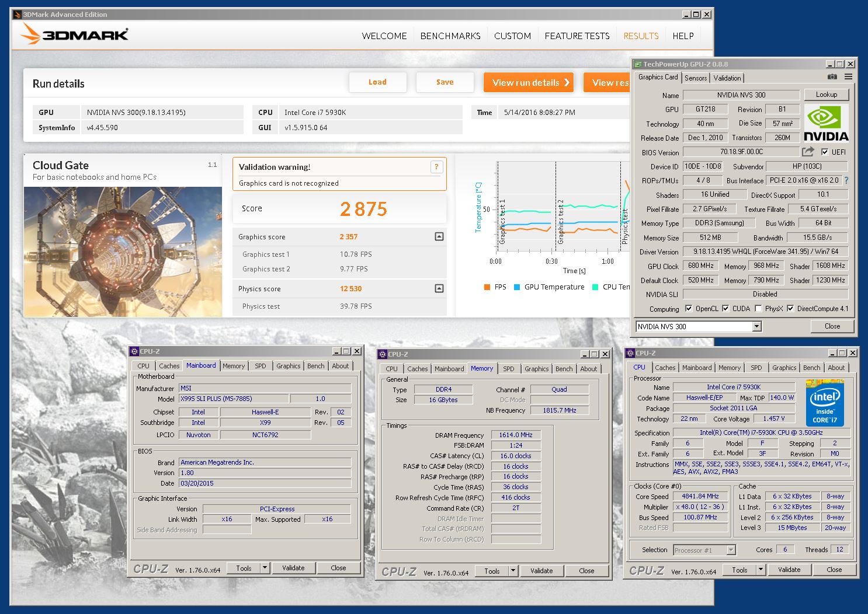Switch to the Validation tab in GPU-Z

tap(727, 78)
